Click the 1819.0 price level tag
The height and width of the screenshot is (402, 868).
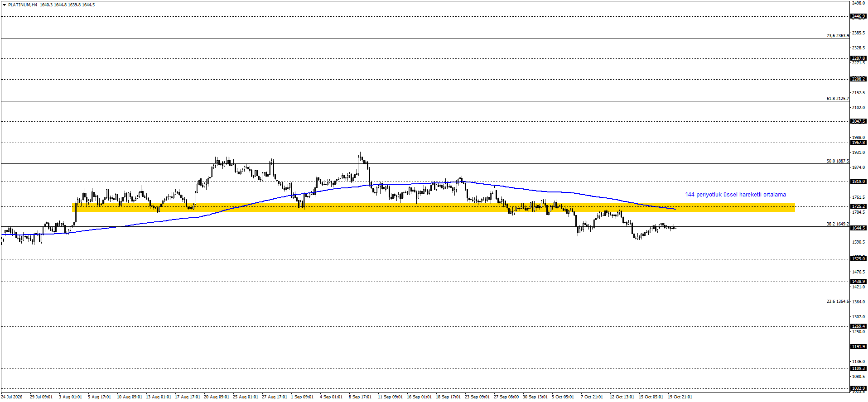(858, 182)
